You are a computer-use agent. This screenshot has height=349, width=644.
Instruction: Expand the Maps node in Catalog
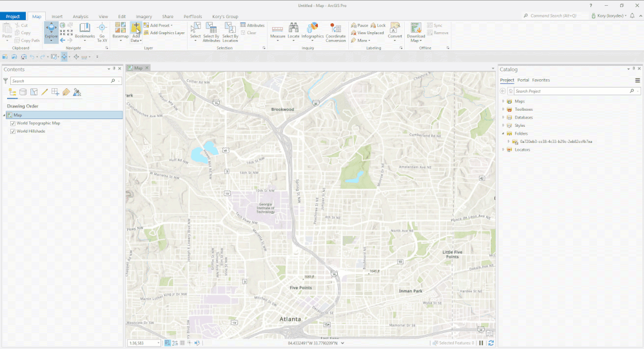503,101
